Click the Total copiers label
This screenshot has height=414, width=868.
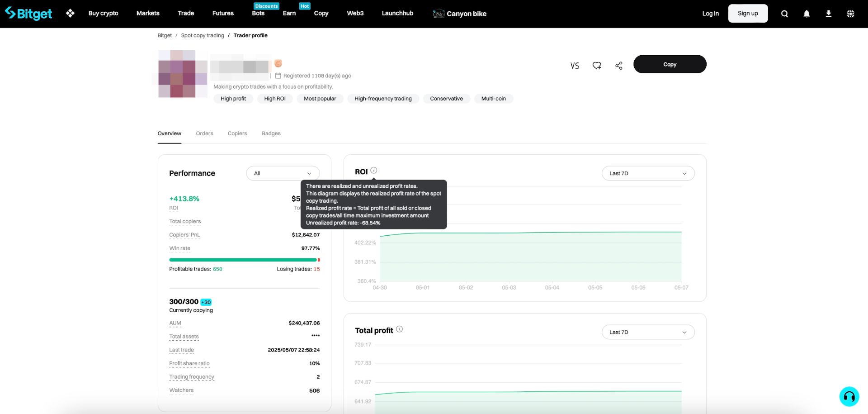pos(185,221)
